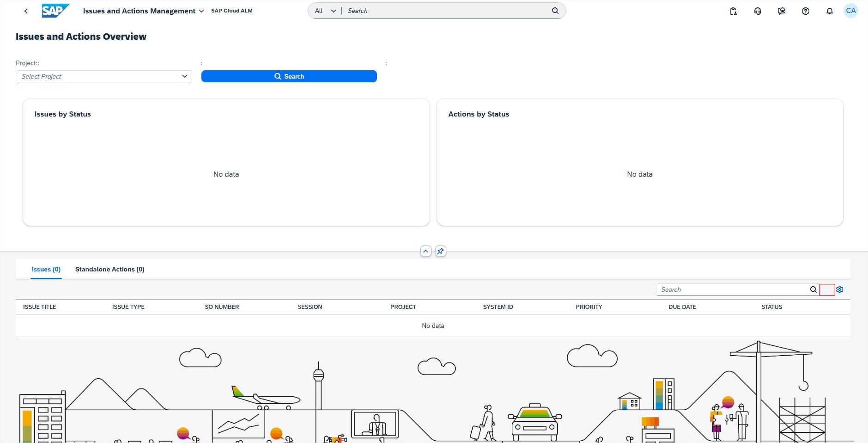868x443 pixels.
Task: Open the feedback smiley chat icon
Action: coord(781,11)
